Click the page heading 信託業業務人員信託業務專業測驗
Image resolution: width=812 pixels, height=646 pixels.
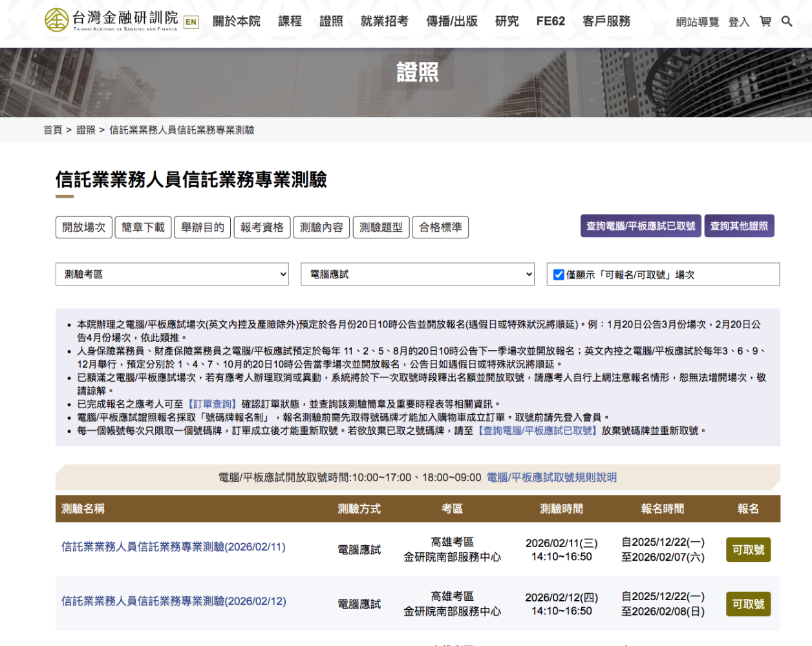191,180
